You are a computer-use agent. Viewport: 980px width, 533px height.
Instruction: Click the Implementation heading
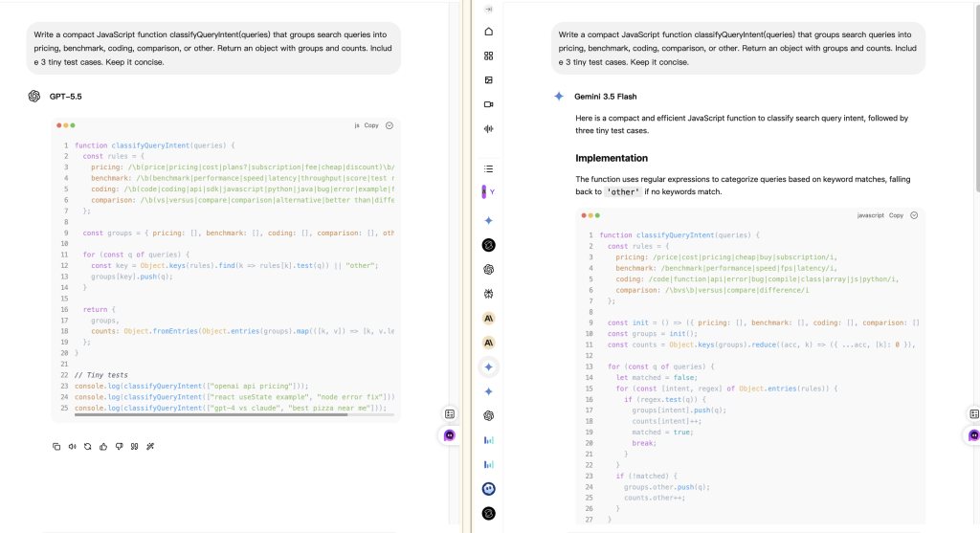pos(612,158)
